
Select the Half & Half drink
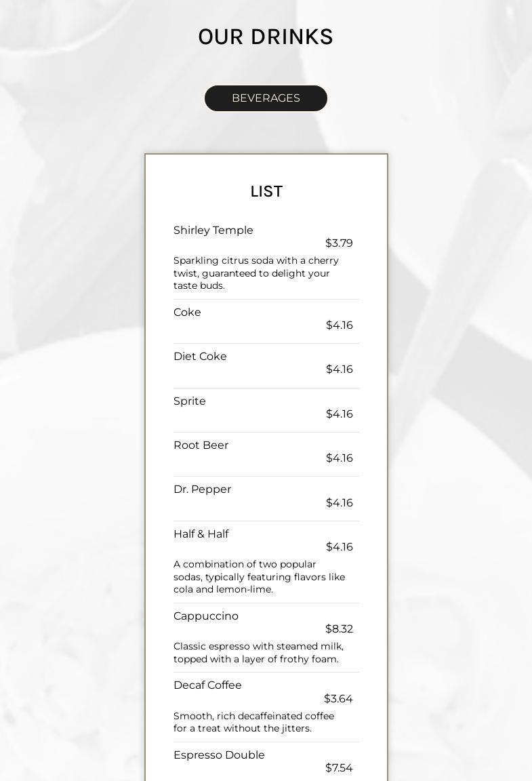click(x=201, y=534)
